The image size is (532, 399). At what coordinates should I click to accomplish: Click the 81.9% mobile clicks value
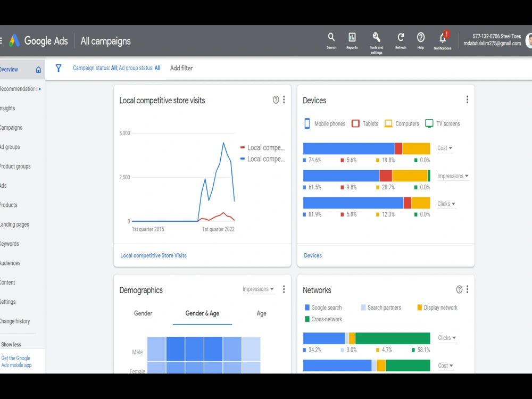pyautogui.click(x=314, y=214)
